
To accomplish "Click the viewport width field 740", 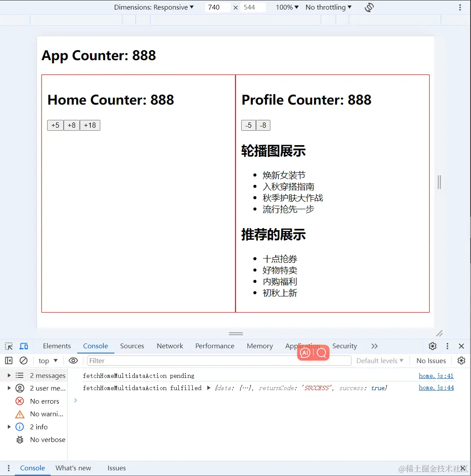I will [218, 7].
